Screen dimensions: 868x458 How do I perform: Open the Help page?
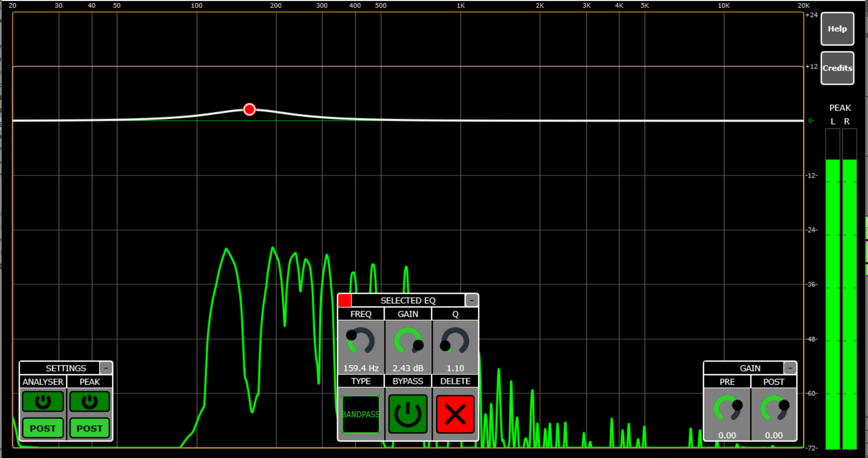(837, 29)
